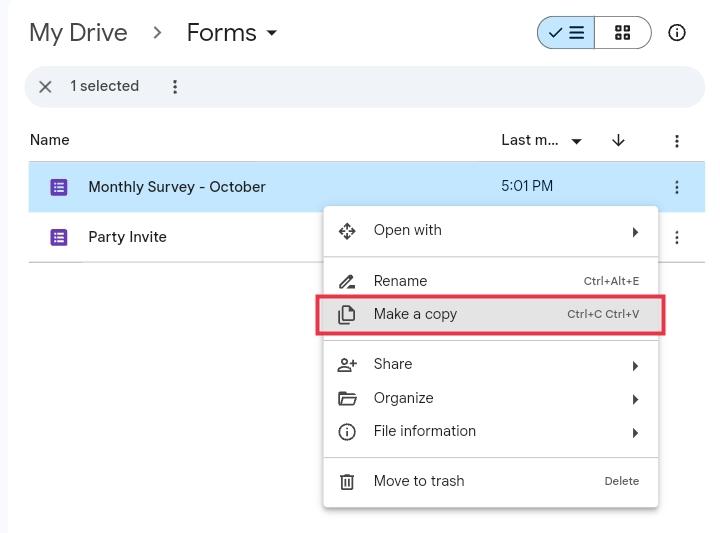Select Monthly Survey - October file name

point(177,187)
